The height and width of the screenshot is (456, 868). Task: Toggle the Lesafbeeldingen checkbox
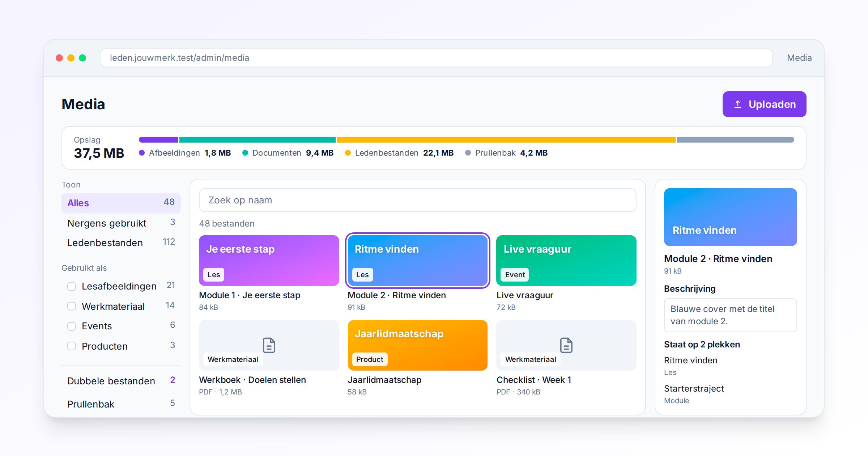(x=72, y=286)
